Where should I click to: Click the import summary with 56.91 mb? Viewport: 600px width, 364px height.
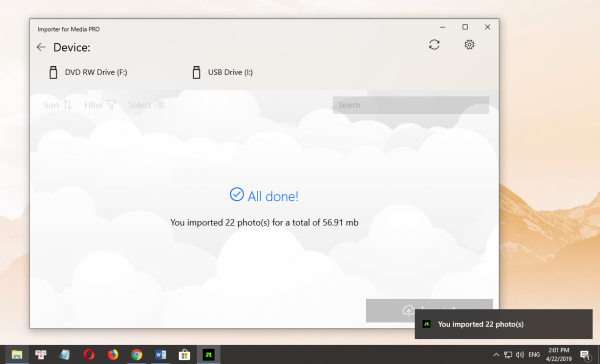tap(264, 222)
